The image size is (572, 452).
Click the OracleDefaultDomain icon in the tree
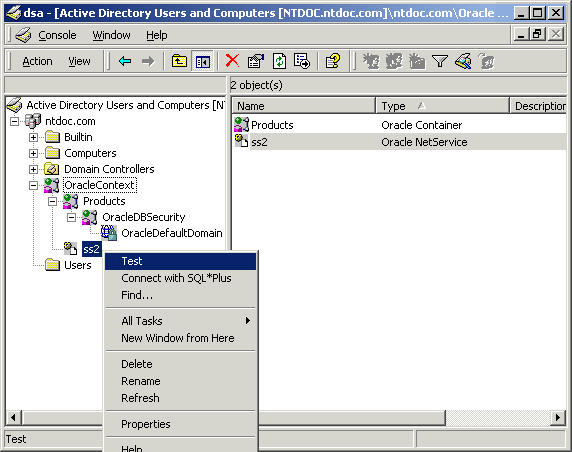tap(109, 233)
